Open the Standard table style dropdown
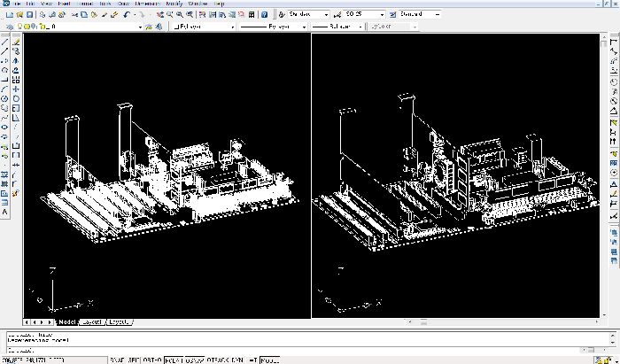Image resolution: width=620 pixels, height=364 pixels. (x=420, y=15)
